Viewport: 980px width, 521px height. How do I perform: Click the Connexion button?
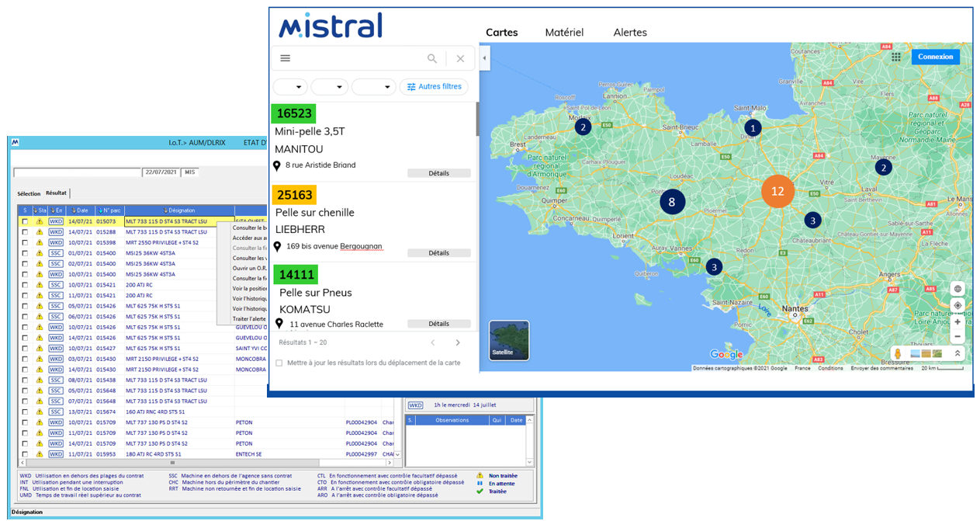[935, 57]
